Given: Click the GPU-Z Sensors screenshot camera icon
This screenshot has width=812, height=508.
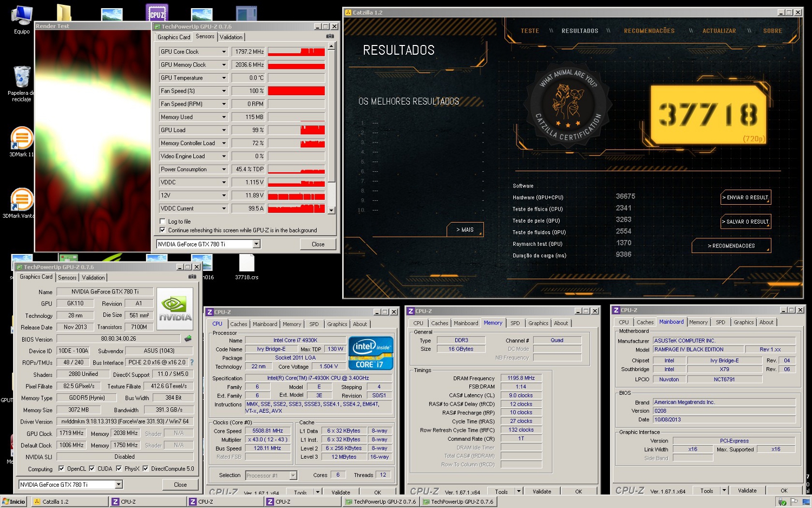Looking at the screenshot, I should (x=330, y=36).
